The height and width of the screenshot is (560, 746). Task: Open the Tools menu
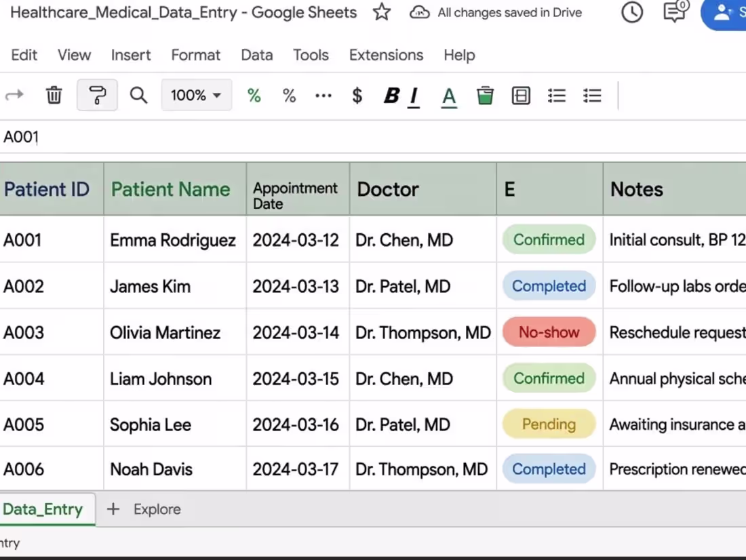(311, 55)
